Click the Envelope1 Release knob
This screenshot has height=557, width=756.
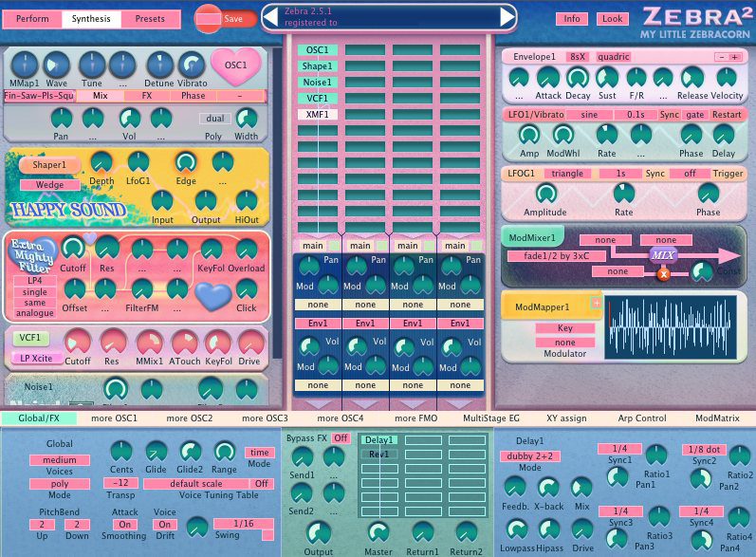[692, 77]
